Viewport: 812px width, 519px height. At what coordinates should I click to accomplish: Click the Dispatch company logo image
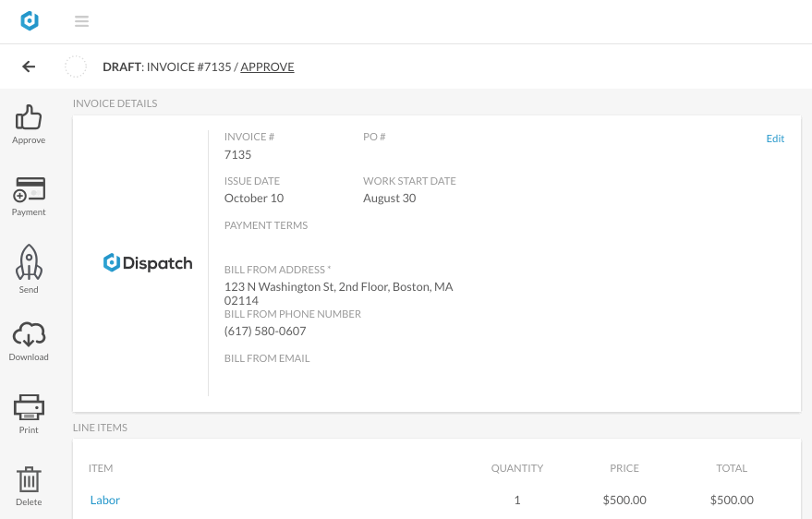point(148,263)
